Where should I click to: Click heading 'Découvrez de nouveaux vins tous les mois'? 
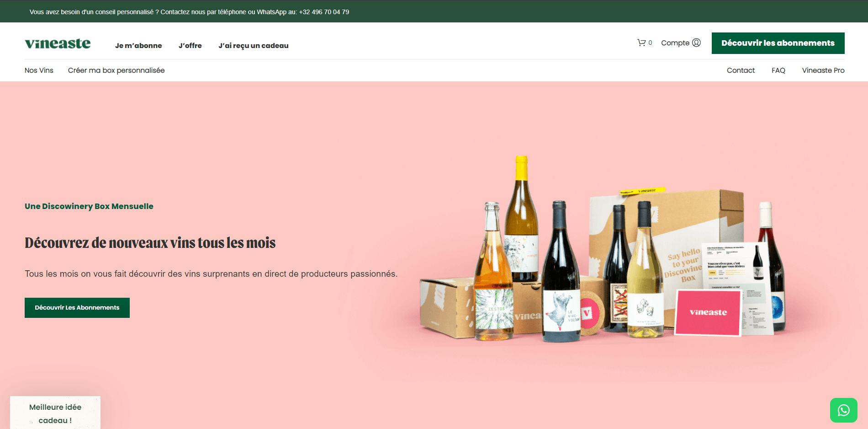150,242
